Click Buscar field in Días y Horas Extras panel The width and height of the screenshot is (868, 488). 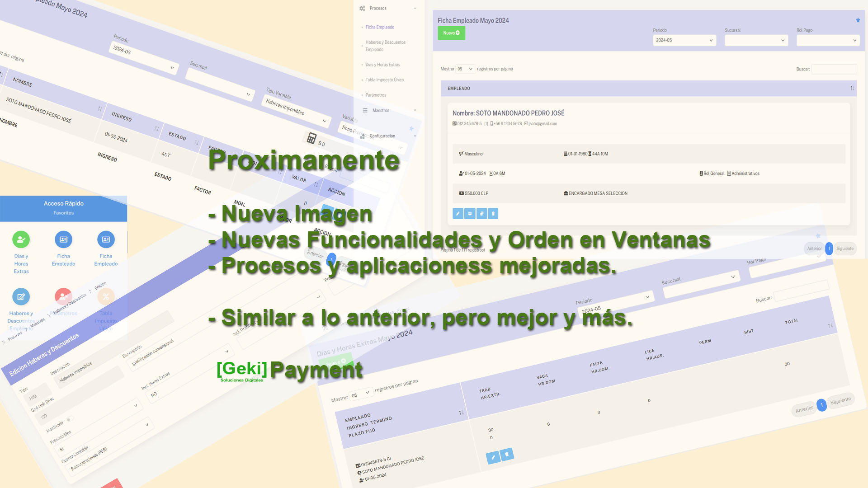tap(801, 291)
